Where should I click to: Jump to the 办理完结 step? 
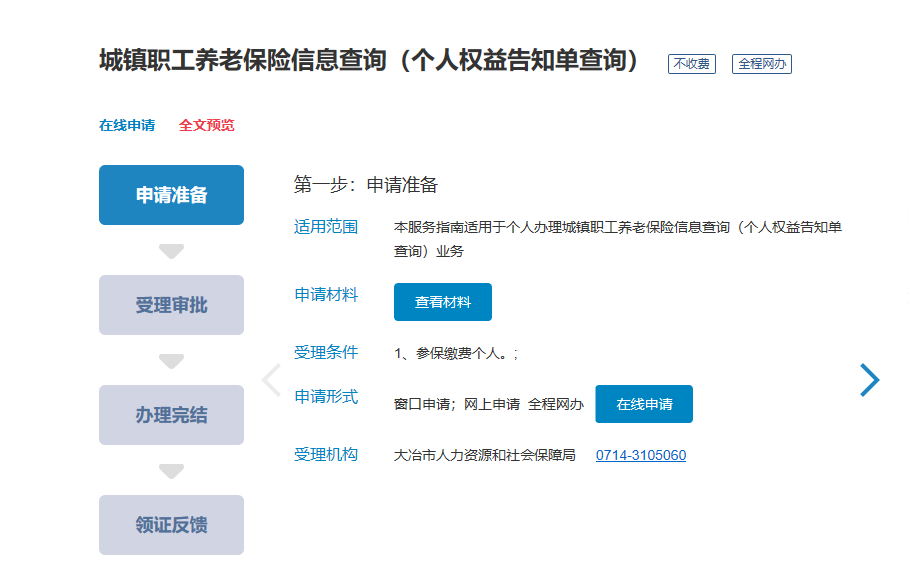[x=171, y=415]
